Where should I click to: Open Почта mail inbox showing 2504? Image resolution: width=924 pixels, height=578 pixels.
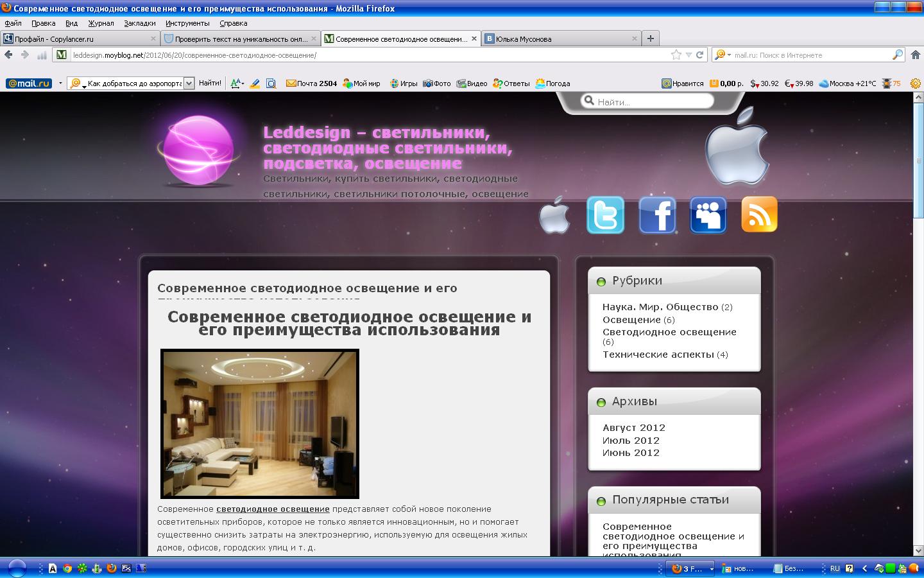tap(312, 83)
